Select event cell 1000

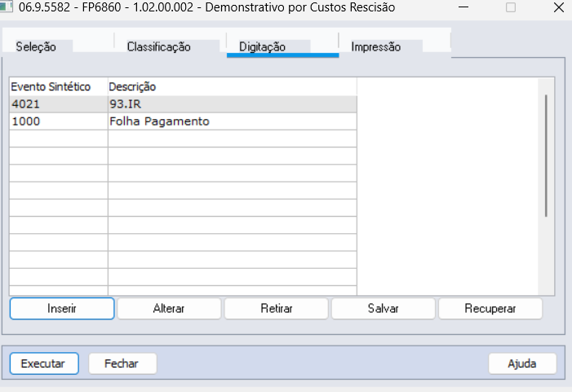pyautogui.click(x=59, y=121)
